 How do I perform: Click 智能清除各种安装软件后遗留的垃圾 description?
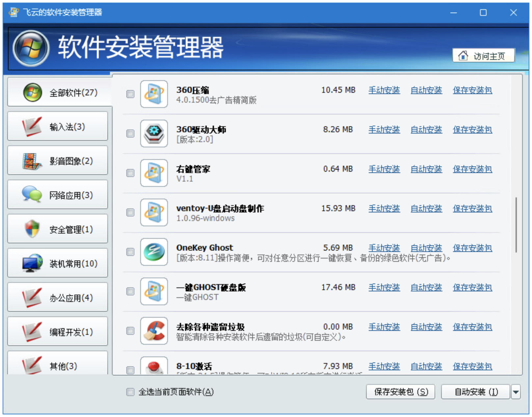(261, 337)
